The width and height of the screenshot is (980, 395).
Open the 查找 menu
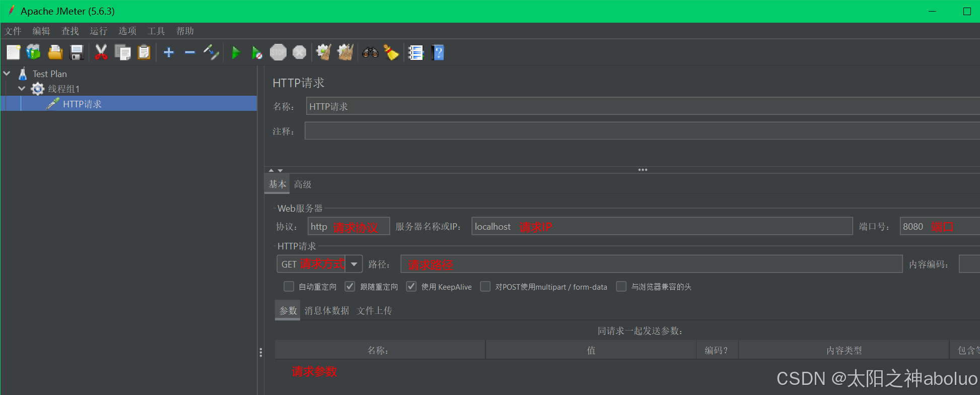pos(70,31)
